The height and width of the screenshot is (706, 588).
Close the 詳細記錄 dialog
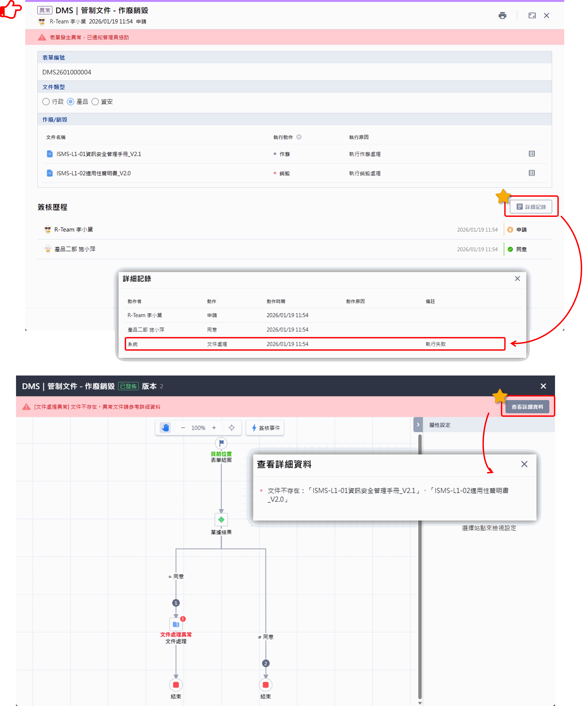[517, 278]
